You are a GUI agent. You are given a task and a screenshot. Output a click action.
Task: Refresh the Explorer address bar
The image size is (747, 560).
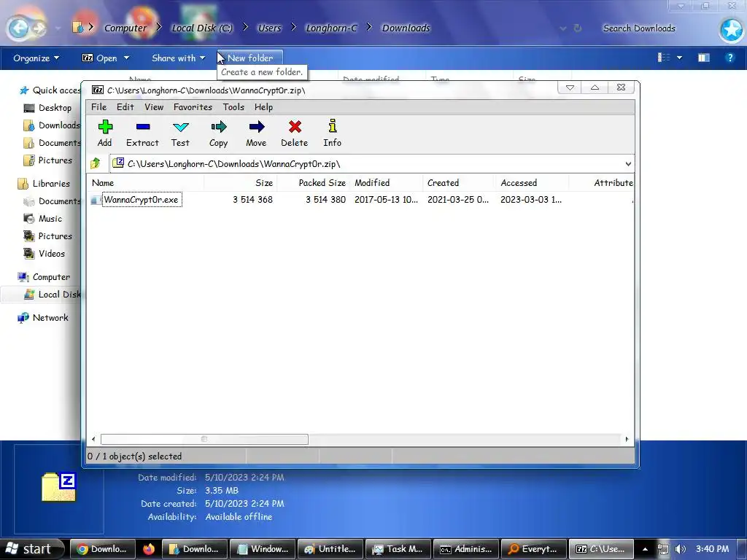click(x=578, y=28)
